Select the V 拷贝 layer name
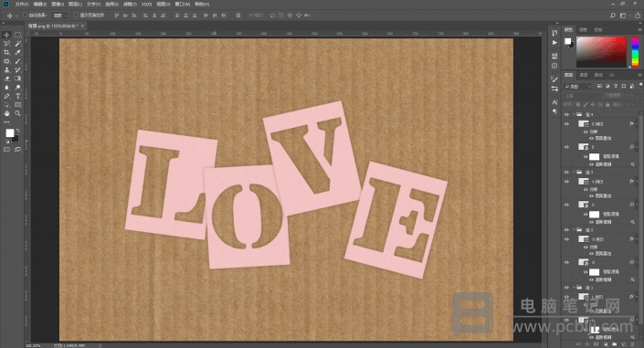This screenshot has height=348, width=644. point(597,181)
